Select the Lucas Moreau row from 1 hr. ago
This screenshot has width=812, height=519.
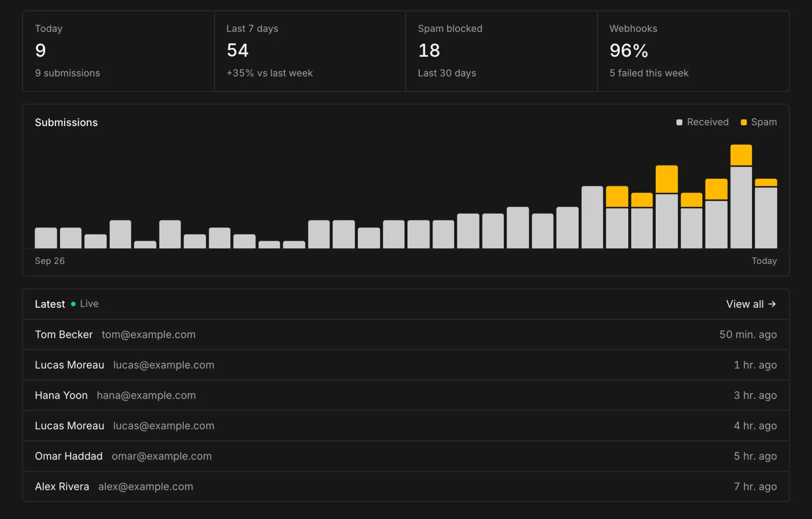pyautogui.click(x=406, y=365)
